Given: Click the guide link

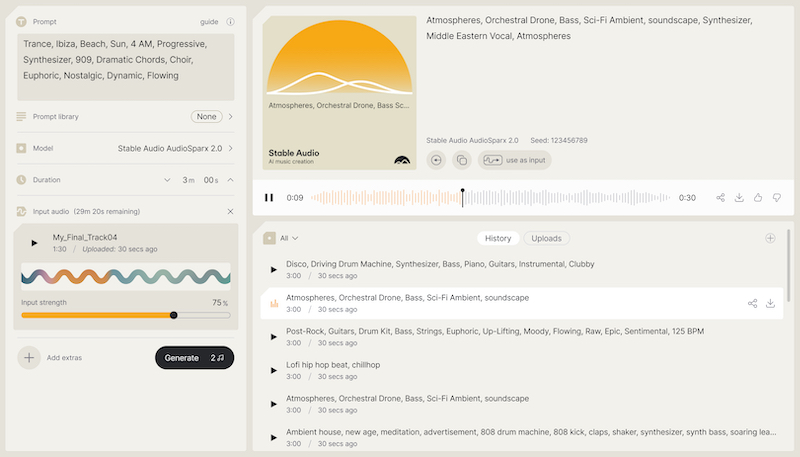Looking at the screenshot, I should tap(209, 21).
